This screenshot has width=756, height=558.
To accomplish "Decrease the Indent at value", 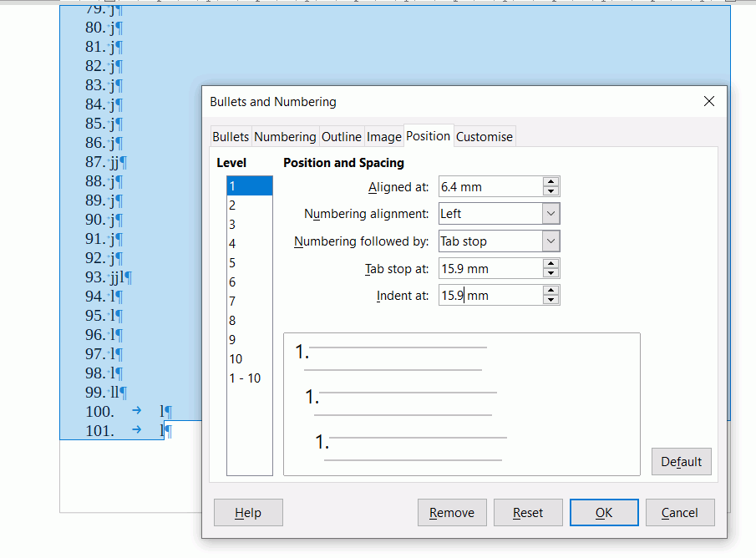I will pyautogui.click(x=551, y=300).
